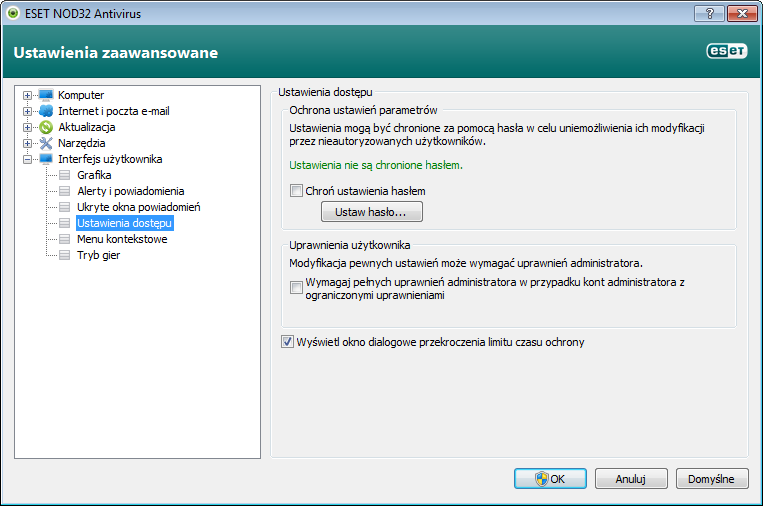Click the Narzędzia wrench tools icon
The image size is (763, 506).
46,143
